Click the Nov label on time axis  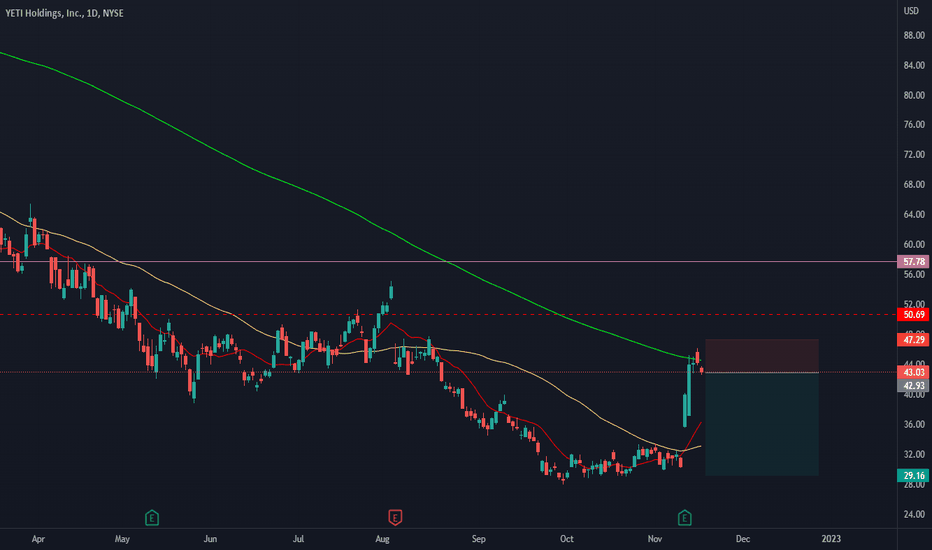tap(654, 539)
